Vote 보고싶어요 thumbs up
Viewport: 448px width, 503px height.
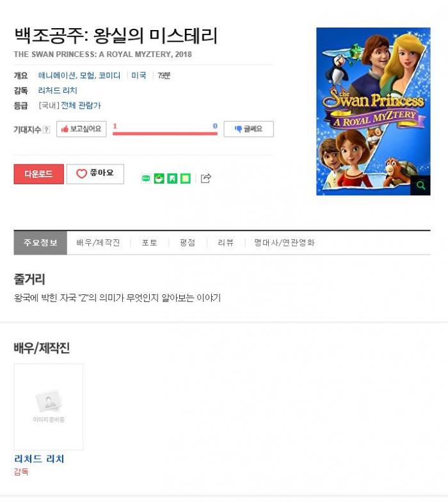[x=81, y=129]
